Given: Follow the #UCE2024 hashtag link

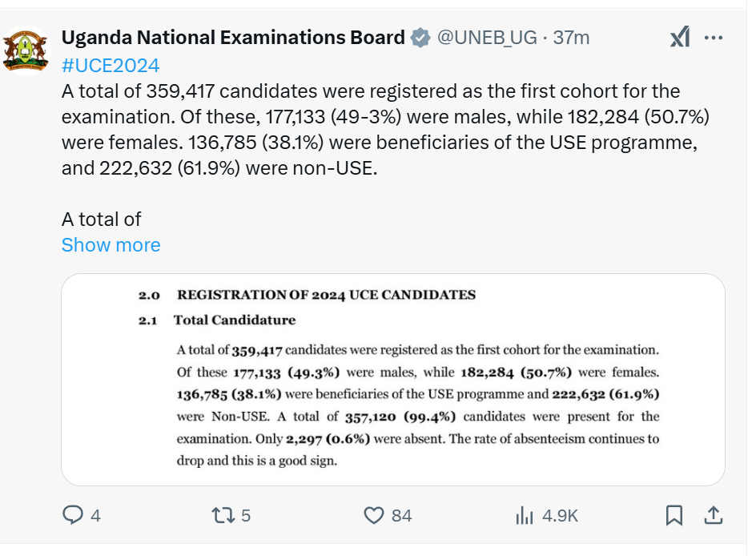Looking at the screenshot, I should point(111,65).
